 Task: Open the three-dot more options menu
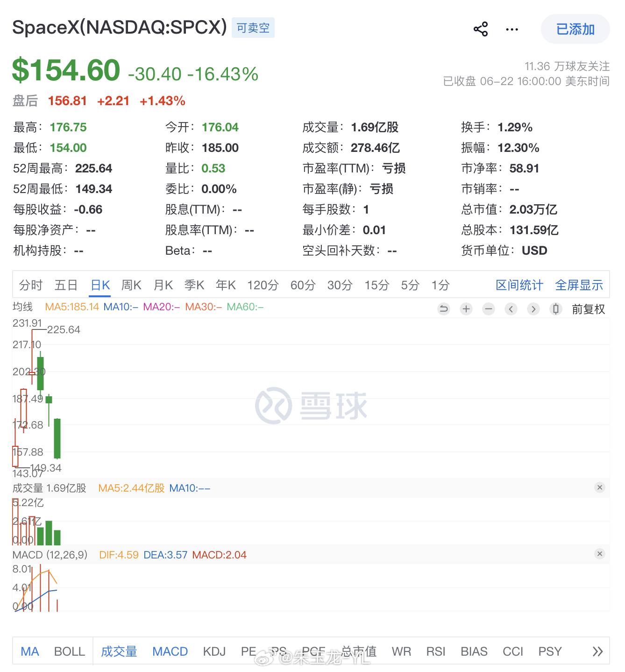click(512, 29)
